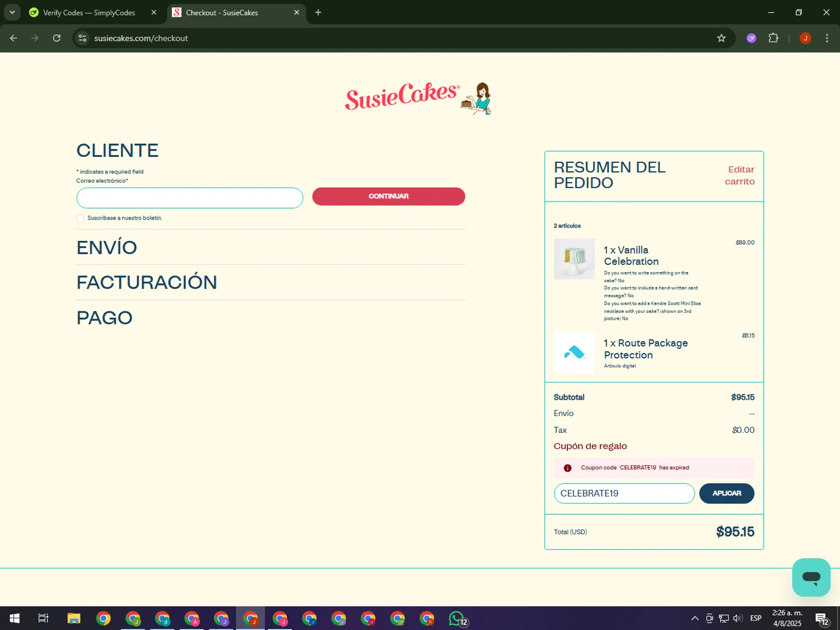Open the clock and date in taskbar
Screen dimensions: 840x630
click(x=787, y=618)
